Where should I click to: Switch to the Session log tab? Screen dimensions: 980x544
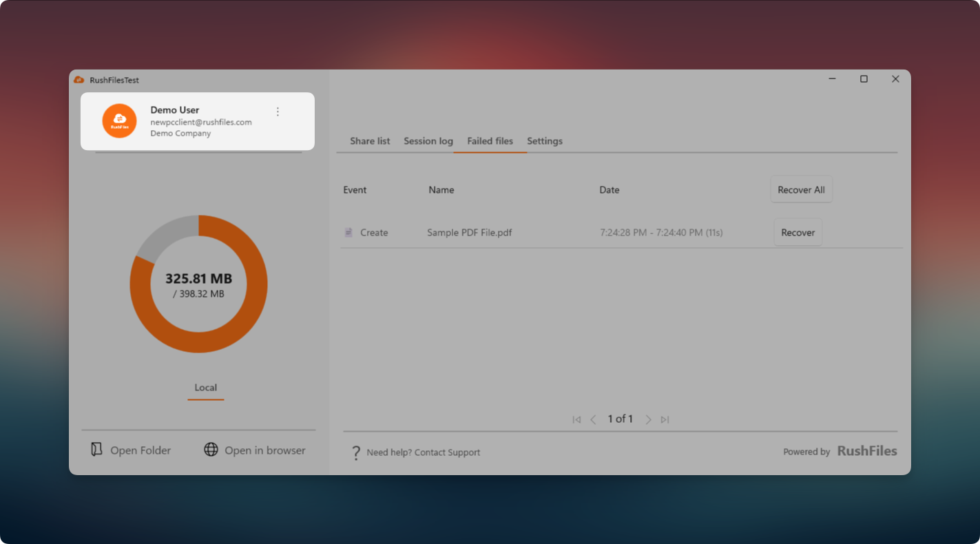point(428,141)
